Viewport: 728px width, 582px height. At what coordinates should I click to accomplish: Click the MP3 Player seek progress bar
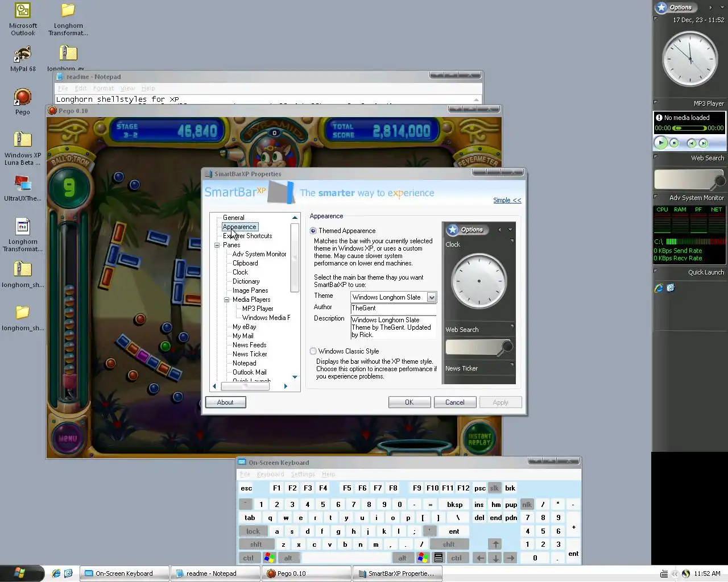689,128
